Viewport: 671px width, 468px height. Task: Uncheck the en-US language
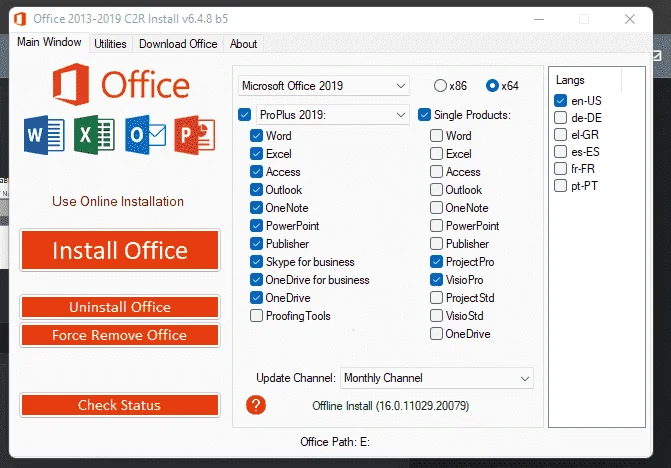[x=560, y=101]
